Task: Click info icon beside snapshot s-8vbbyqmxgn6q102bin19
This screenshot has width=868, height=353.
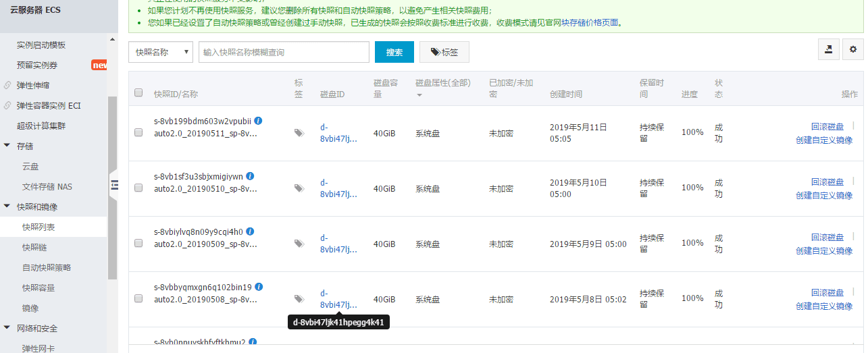Action: (259, 287)
